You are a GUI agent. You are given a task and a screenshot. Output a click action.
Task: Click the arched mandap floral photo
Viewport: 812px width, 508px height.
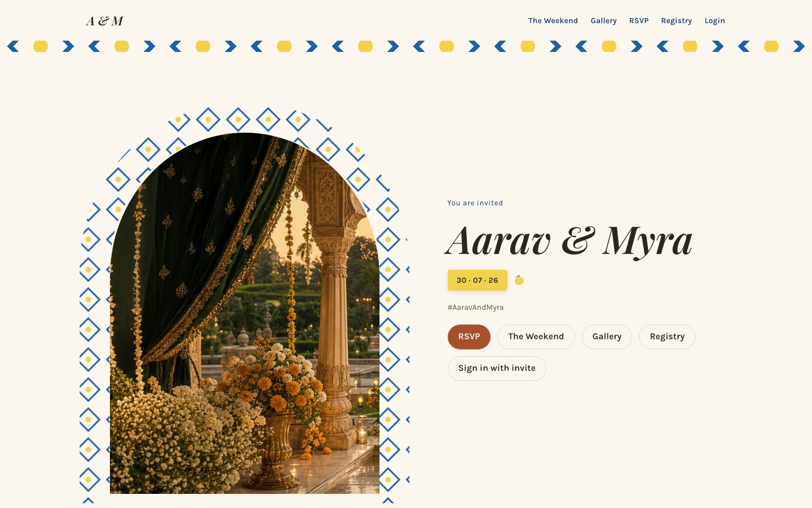click(x=245, y=313)
